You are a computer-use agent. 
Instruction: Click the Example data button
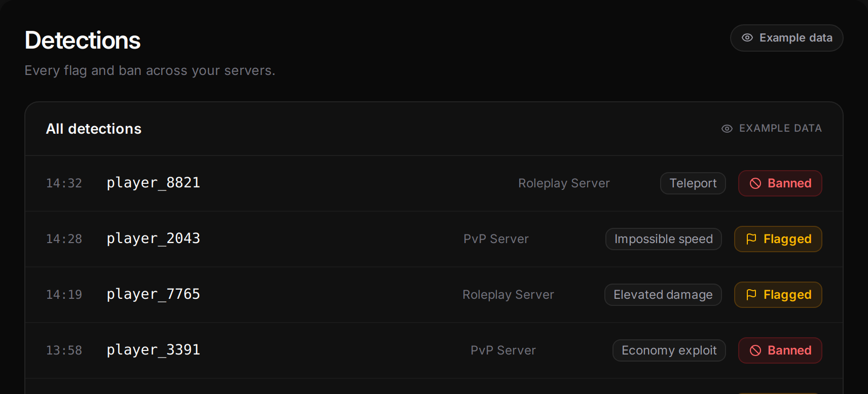click(786, 38)
